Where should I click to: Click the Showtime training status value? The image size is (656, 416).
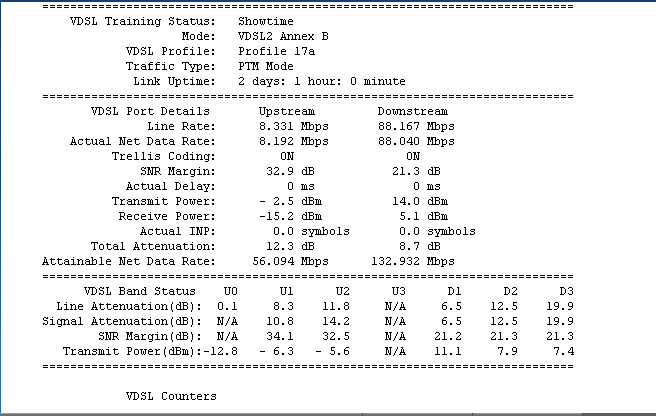pos(266,20)
